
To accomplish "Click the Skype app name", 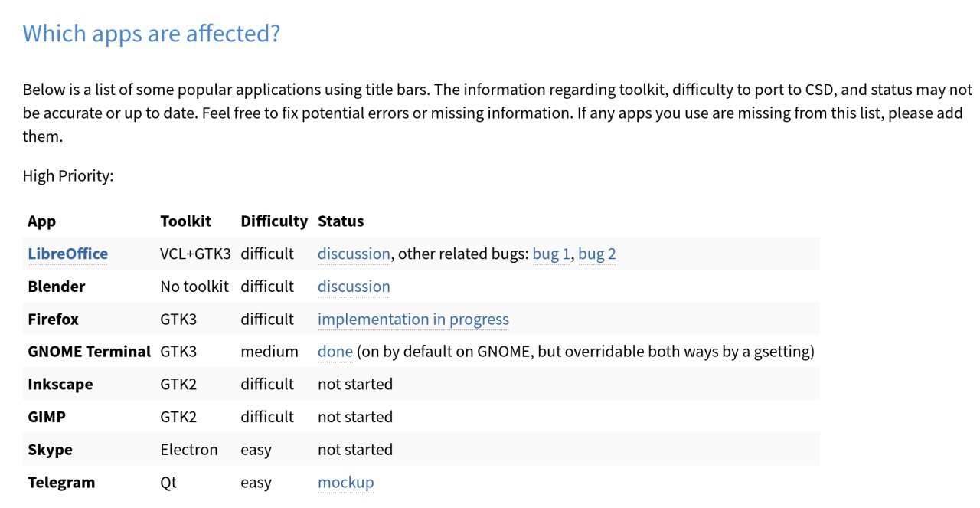I will click(50, 450).
